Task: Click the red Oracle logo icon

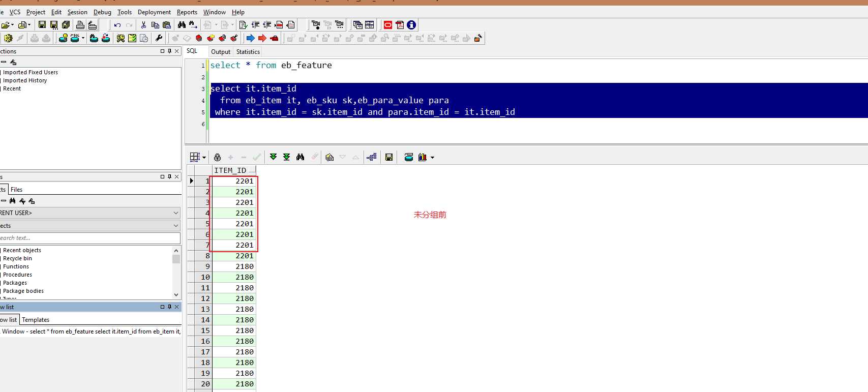Action: click(x=388, y=25)
